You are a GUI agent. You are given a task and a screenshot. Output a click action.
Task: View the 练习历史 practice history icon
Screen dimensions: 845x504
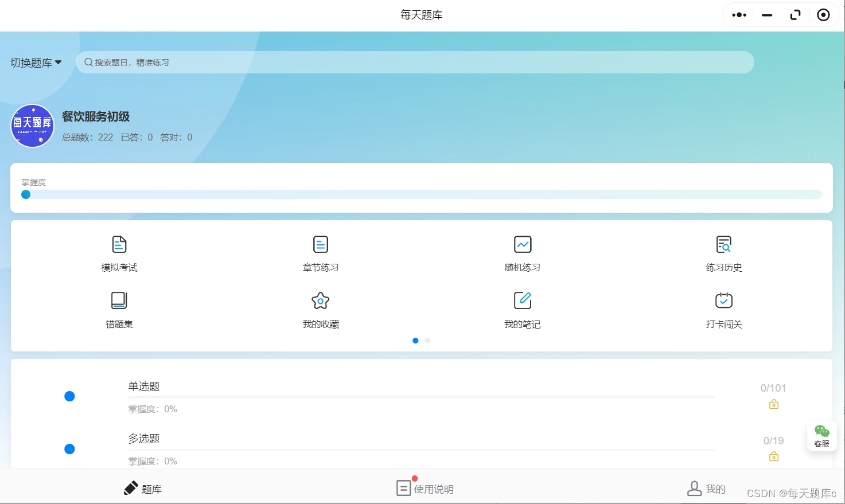[x=724, y=244]
